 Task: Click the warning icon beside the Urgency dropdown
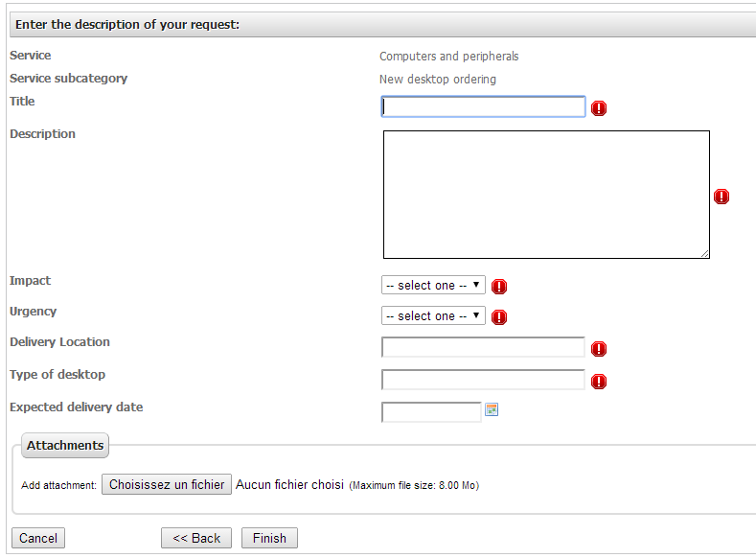[499, 317]
